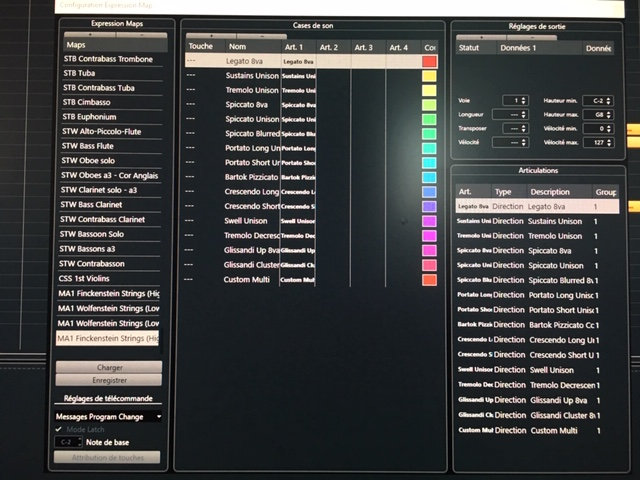Click the cyan swatch of Bartok Pizzicato slot
640x480 pixels.
point(429,177)
